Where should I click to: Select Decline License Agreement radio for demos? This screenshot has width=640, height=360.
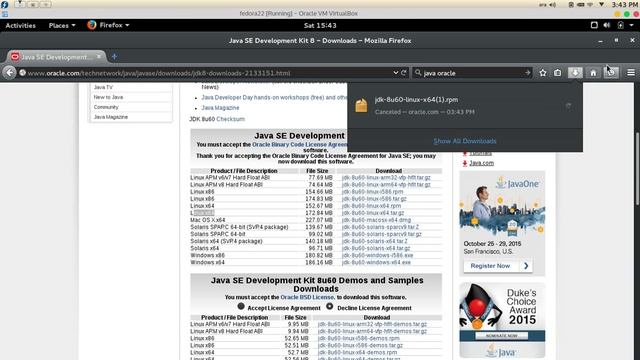point(329,306)
